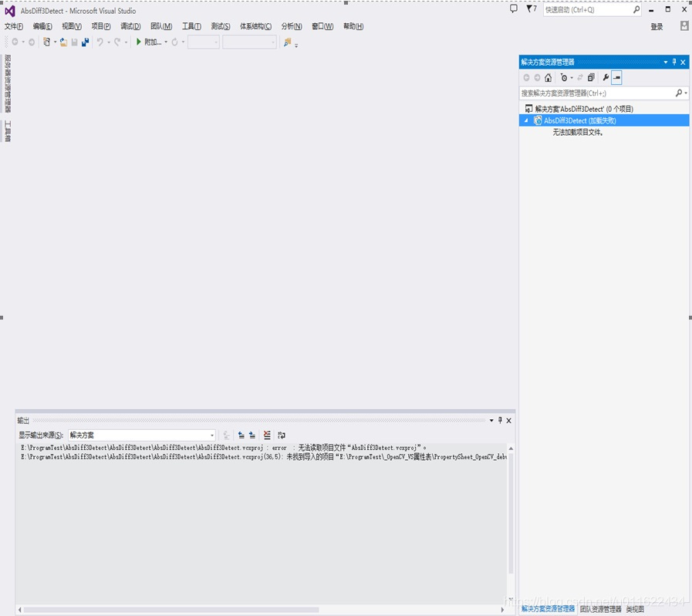The image size is (692, 616).
Task: Open the New Project dropdown arrow
Action: tap(55, 42)
